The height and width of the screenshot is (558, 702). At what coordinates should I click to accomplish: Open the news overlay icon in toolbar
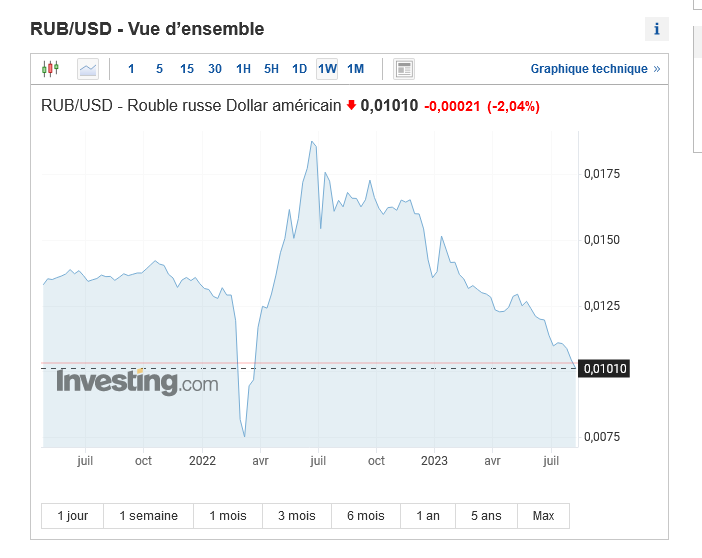coord(404,69)
